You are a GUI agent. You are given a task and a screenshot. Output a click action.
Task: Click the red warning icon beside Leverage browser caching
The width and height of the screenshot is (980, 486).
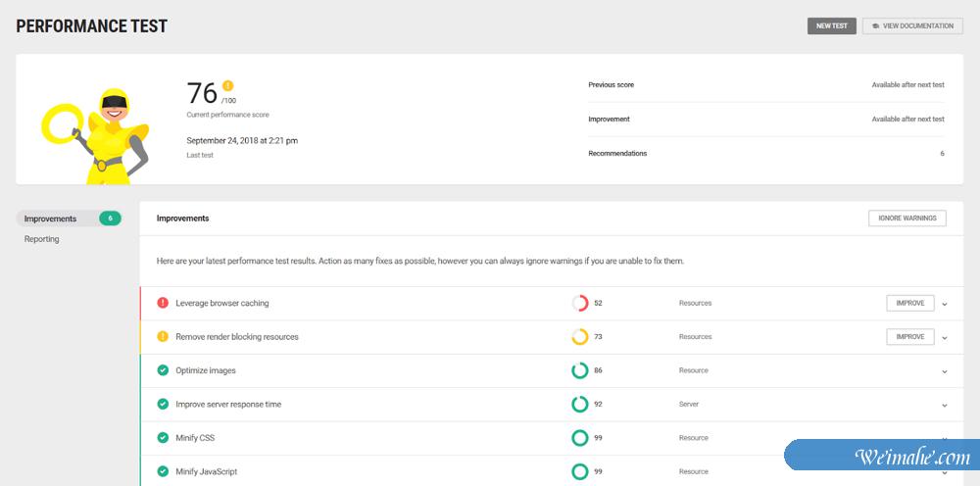(163, 304)
